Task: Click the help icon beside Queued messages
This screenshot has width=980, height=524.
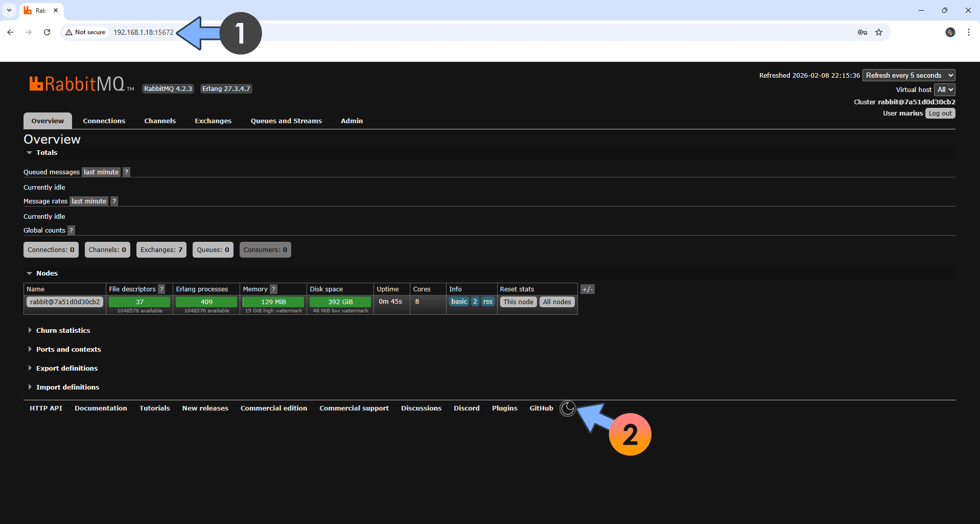Action: 126,172
